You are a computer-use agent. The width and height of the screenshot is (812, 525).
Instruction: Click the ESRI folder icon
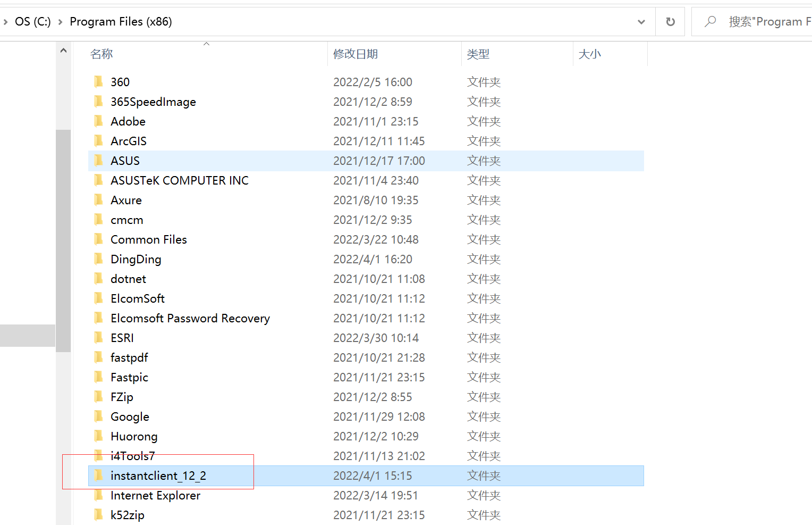99,337
